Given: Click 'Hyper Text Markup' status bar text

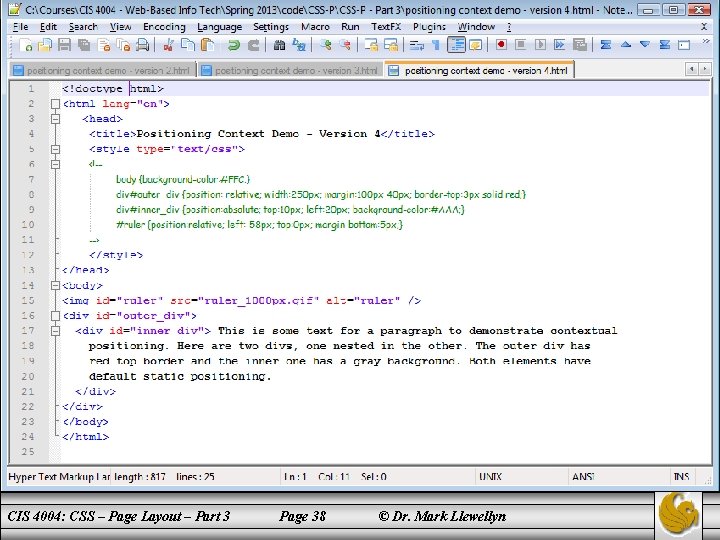Looking at the screenshot, I should click(59, 477).
